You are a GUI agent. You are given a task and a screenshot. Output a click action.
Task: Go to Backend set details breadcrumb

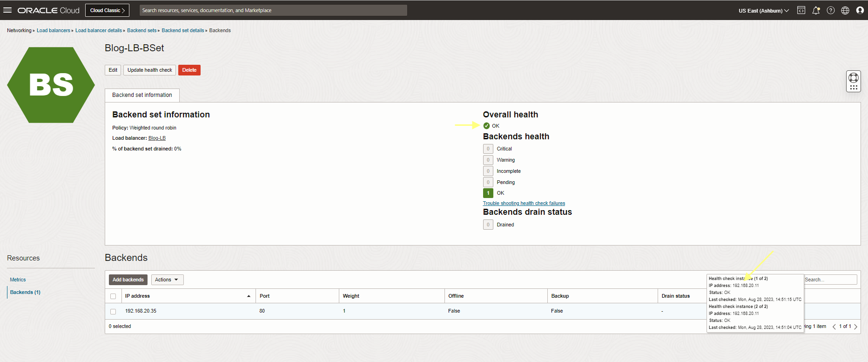point(183,30)
